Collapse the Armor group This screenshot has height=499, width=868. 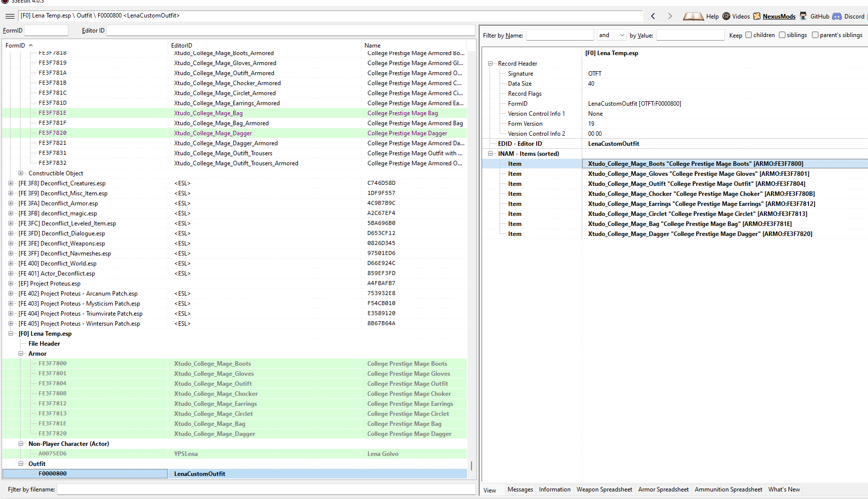(21, 354)
